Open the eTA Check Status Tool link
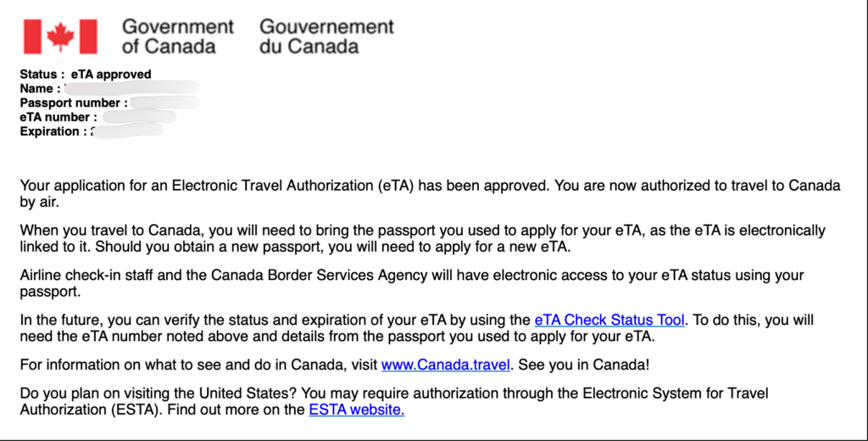This screenshot has width=868, height=441. coord(609,320)
